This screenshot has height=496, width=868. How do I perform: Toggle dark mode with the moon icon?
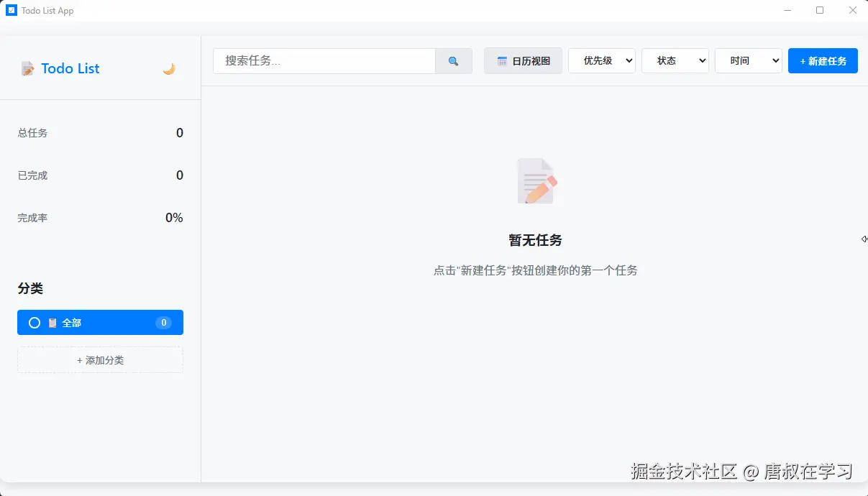[x=169, y=69]
